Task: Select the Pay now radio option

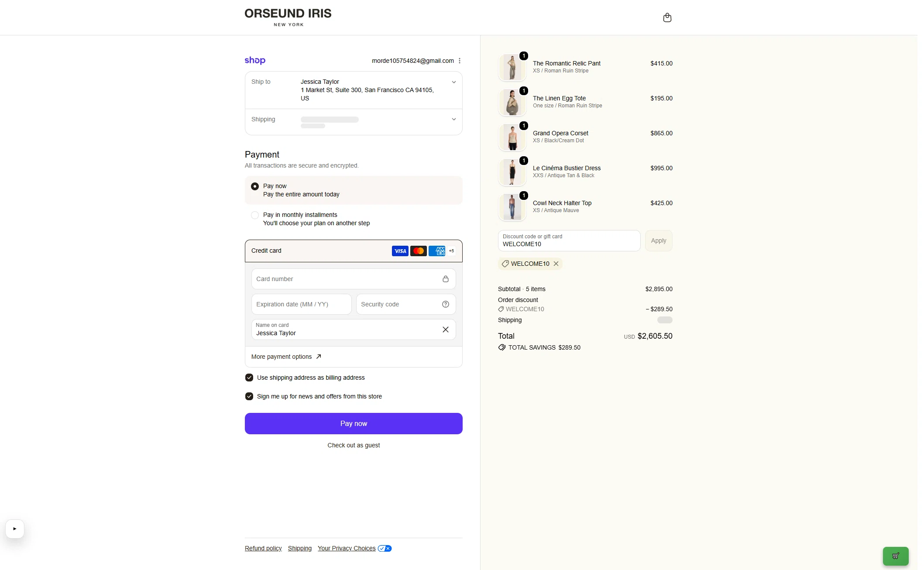Action: [255, 186]
